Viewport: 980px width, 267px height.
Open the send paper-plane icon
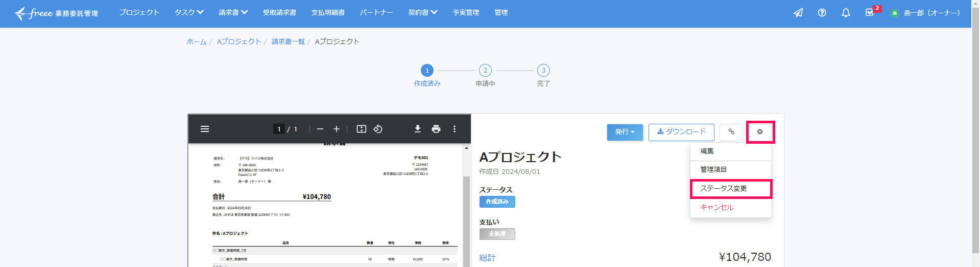[798, 13]
